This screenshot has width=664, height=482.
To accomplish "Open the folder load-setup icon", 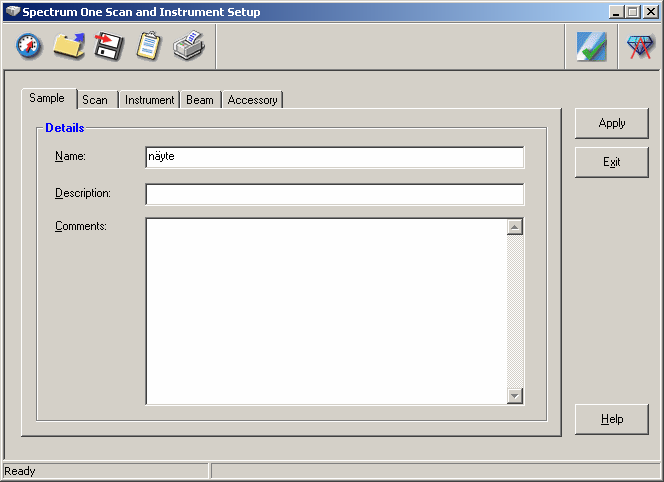I will pyautogui.click(x=69, y=46).
